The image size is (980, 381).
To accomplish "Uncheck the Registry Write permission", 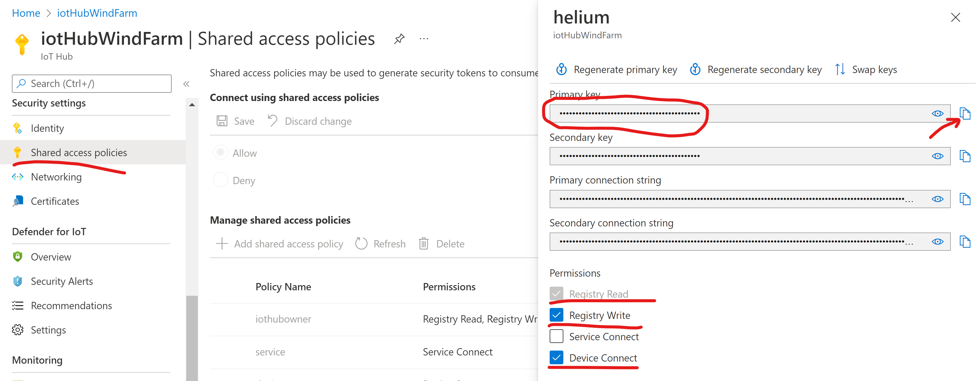I will click(x=556, y=315).
